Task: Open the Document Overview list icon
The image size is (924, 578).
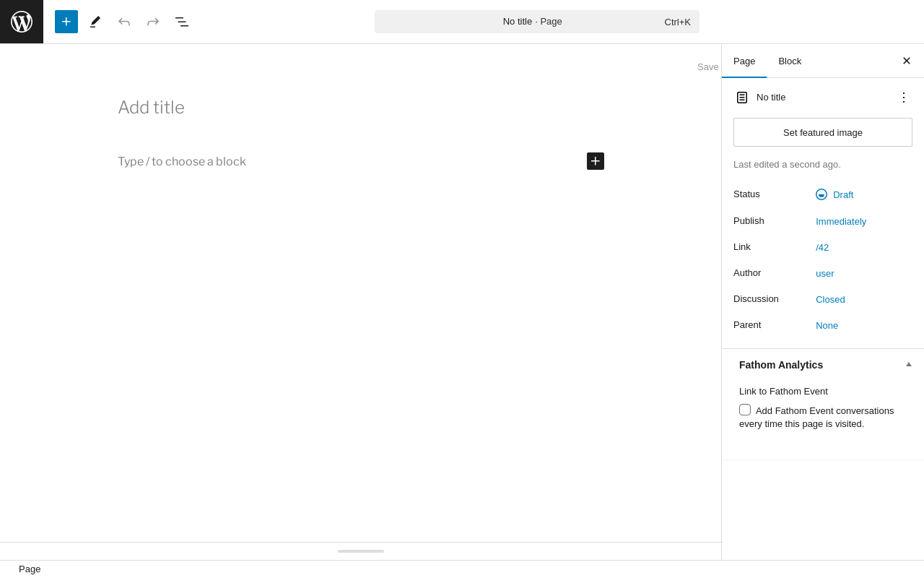Action: pos(182,22)
